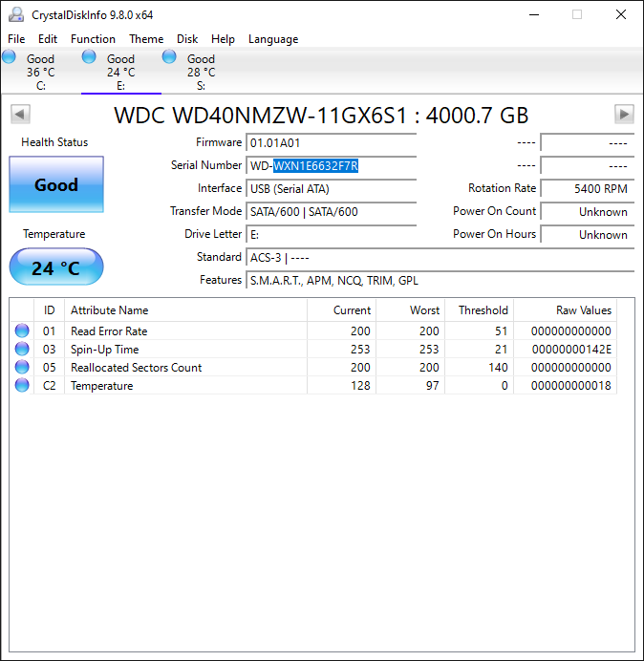Viewport: 644px width, 661px height.
Task: Click ID cell 05
Action: click(x=50, y=368)
